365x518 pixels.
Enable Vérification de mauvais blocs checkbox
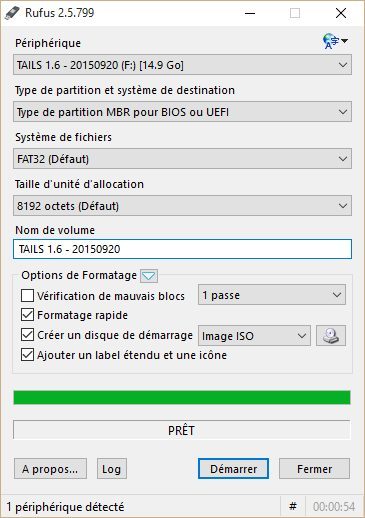[27, 295]
